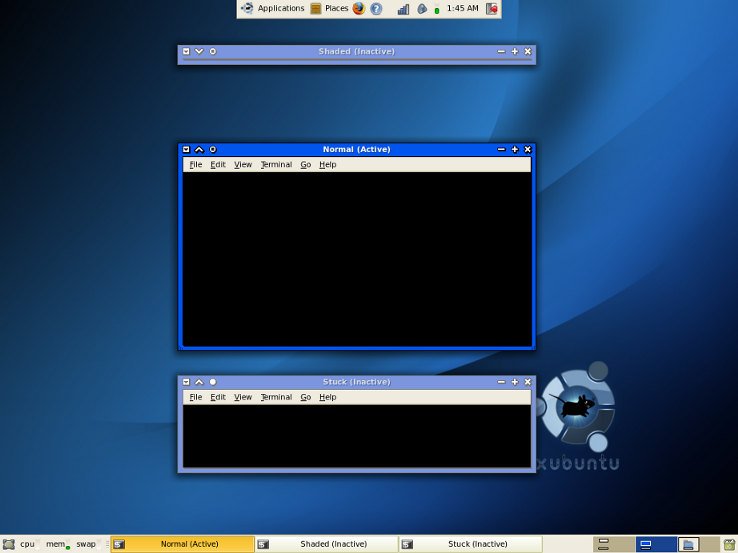Open the Places menu in top panel
Viewport: 738px width, 553px height.
329,8
